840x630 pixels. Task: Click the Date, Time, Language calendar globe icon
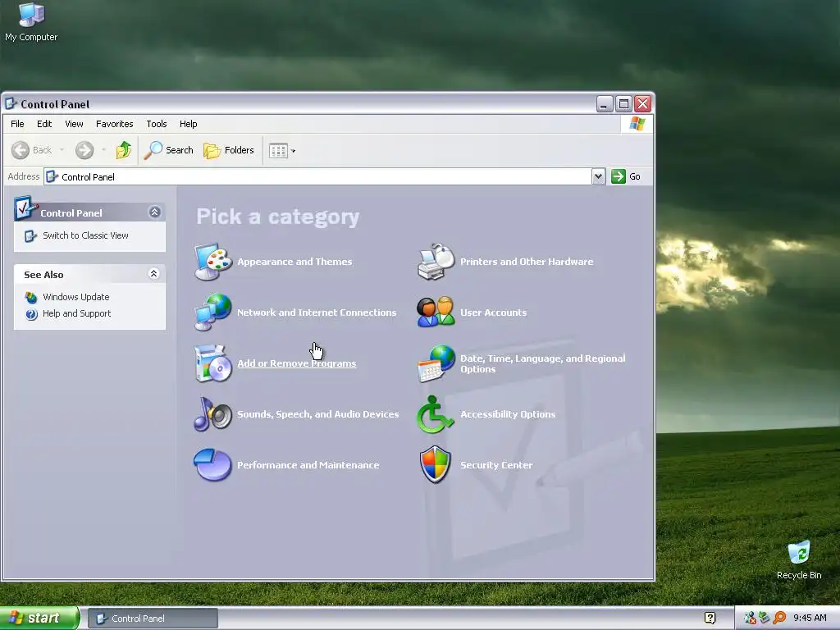[x=436, y=363]
